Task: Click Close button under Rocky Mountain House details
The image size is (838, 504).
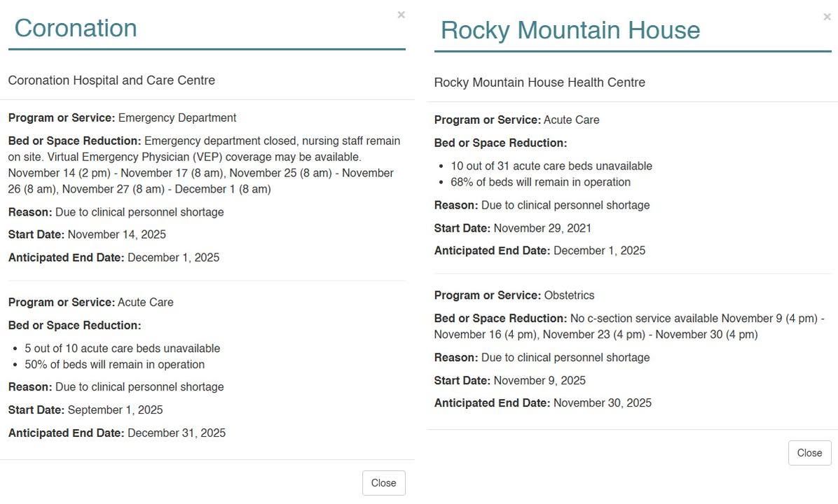Action: click(x=810, y=453)
